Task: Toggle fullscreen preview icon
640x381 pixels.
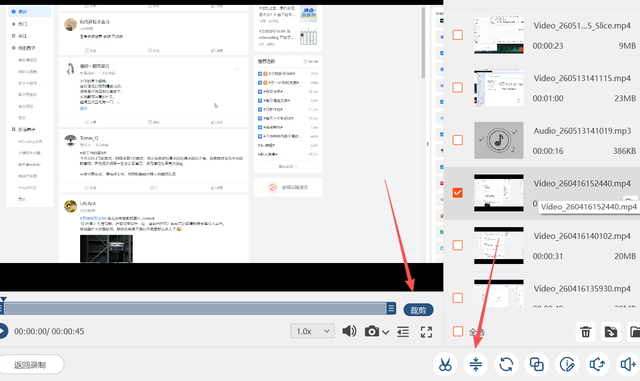Action: (427, 332)
